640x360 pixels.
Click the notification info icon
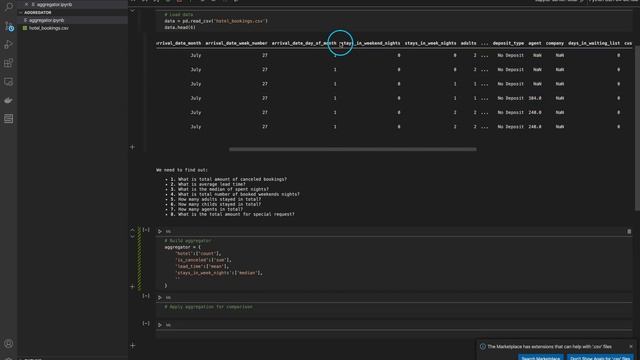[x=483, y=347]
